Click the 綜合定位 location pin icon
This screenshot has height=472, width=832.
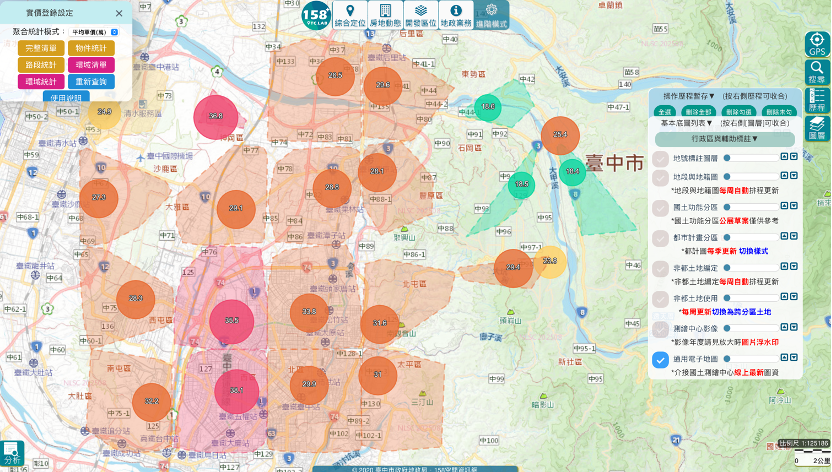[x=349, y=14]
